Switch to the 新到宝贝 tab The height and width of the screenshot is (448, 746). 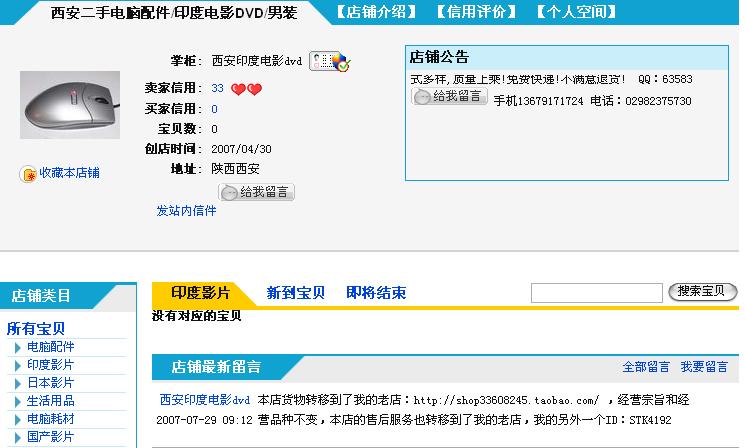(x=295, y=293)
